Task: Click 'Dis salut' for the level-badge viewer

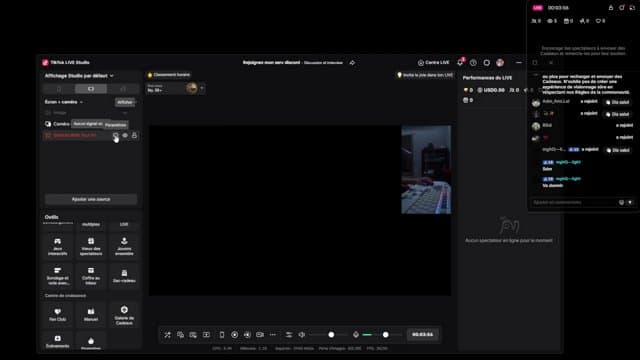Action: (617, 150)
